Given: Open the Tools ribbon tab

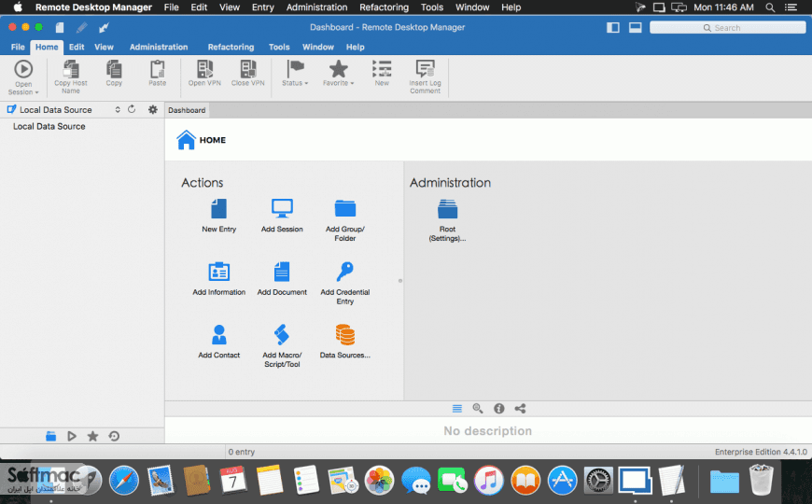Looking at the screenshot, I should coord(279,48).
